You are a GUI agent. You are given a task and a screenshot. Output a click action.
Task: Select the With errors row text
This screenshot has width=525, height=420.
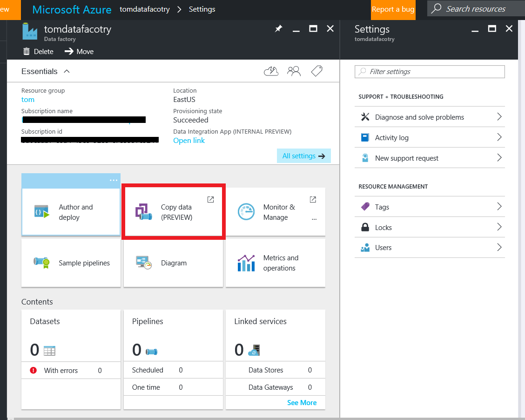(61, 371)
